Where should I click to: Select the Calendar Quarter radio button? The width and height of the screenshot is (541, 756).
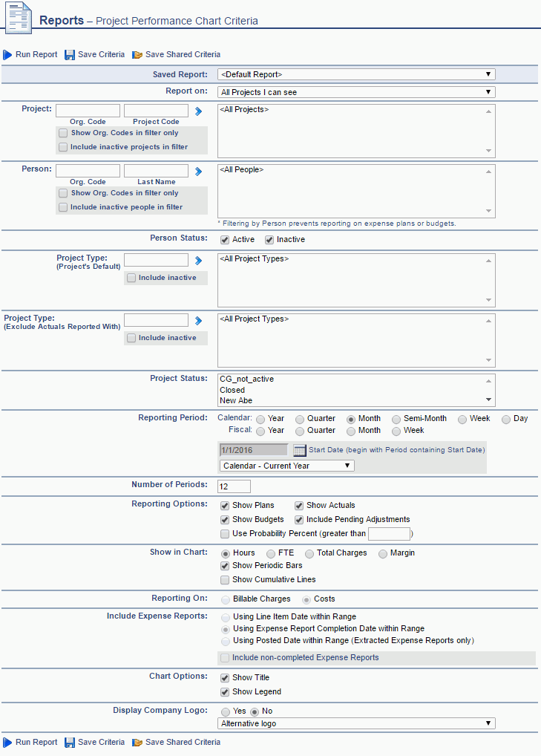click(x=300, y=419)
